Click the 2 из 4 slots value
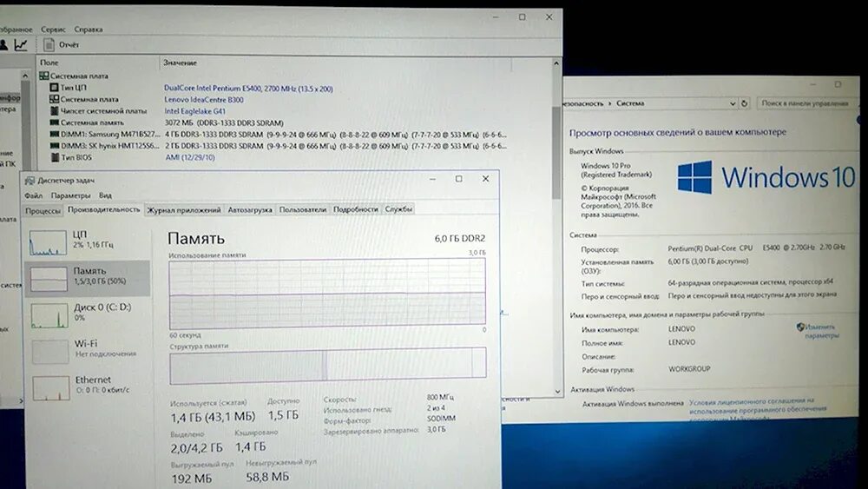The width and height of the screenshot is (868, 489). tap(436, 408)
